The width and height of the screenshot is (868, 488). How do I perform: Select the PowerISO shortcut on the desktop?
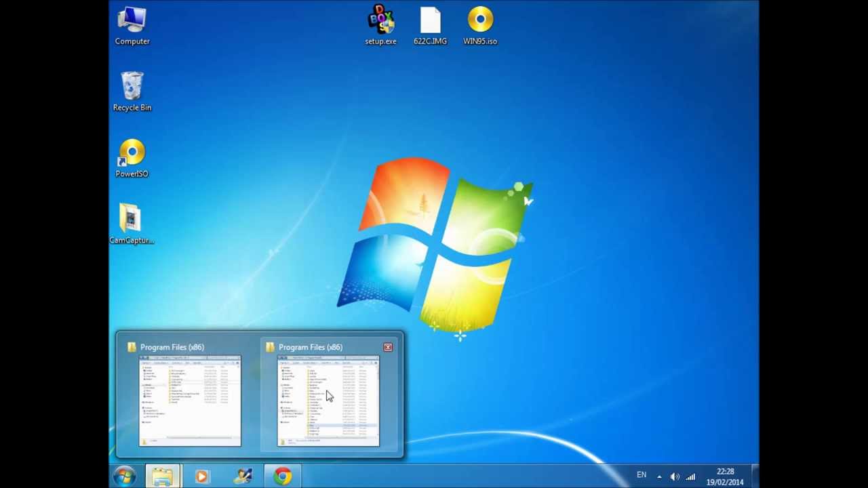pyautogui.click(x=132, y=159)
